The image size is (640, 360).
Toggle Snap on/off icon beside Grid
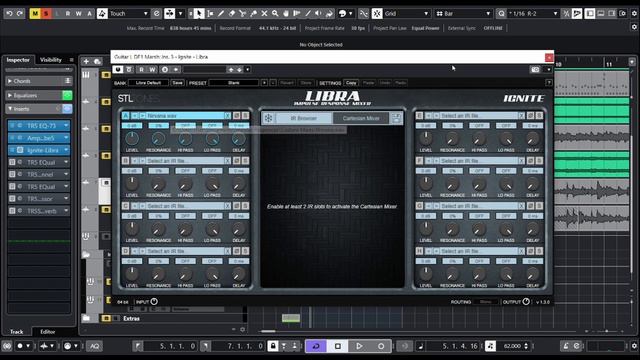pos(377,13)
